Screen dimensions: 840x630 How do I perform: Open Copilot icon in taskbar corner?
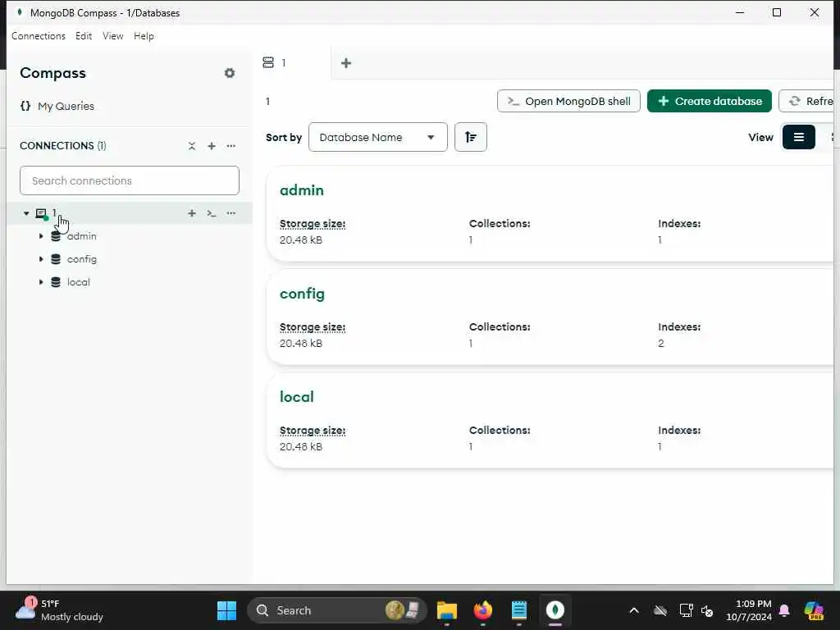(x=814, y=610)
